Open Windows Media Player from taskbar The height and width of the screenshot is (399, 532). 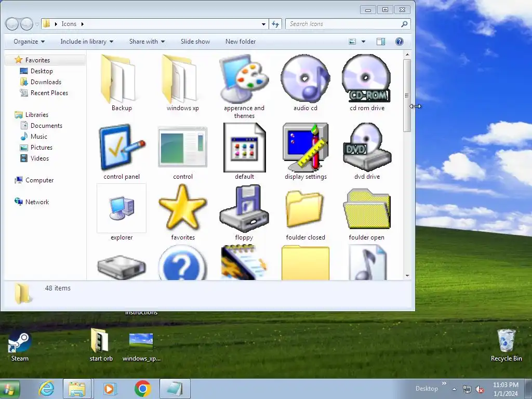coord(109,389)
